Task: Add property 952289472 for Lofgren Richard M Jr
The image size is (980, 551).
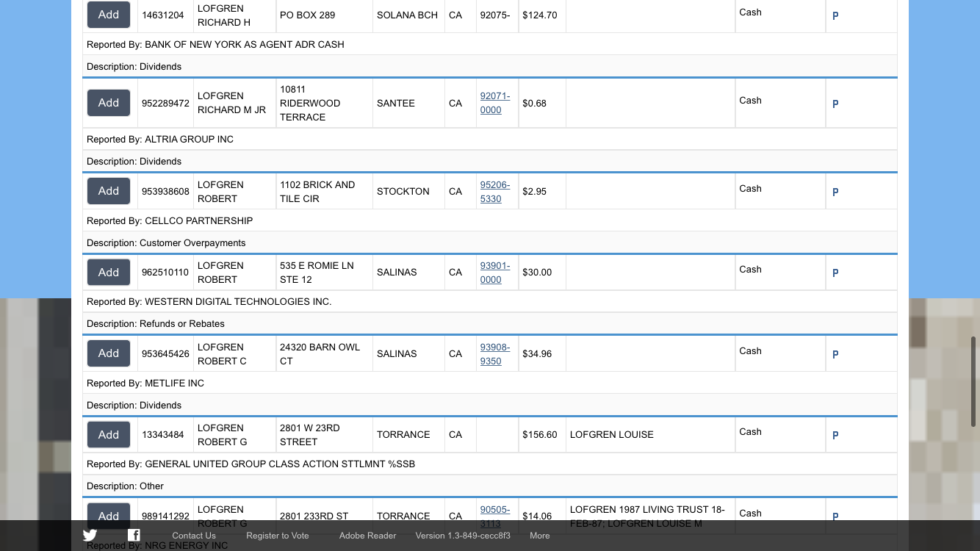Action: tap(109, 103)
